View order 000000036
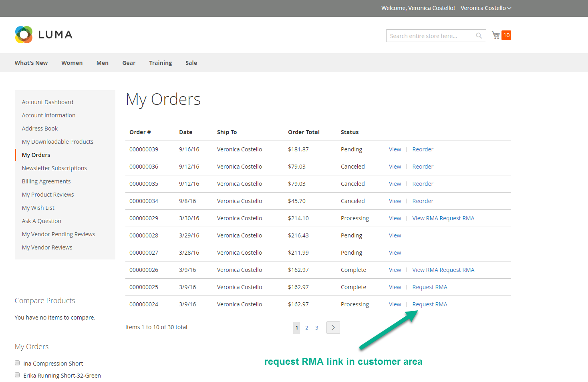588x382 pixels. point(395,167)
